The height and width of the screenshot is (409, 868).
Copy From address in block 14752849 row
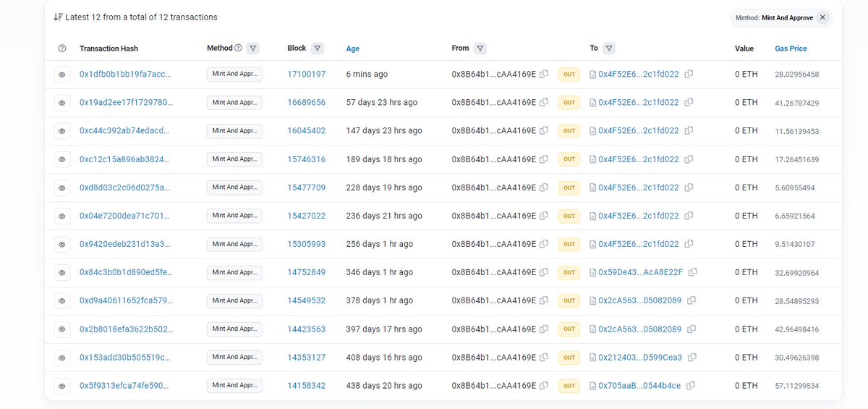tap(544, 272)
